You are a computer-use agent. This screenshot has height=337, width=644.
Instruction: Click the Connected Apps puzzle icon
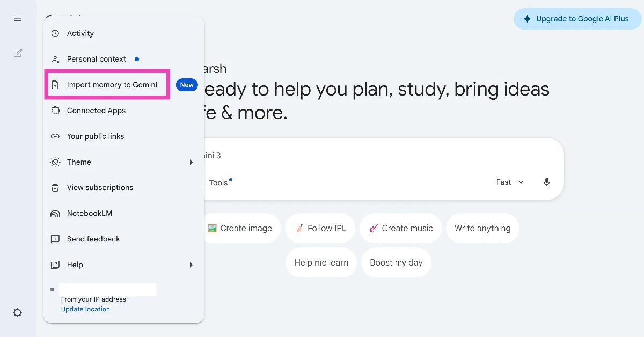(55, 111)
